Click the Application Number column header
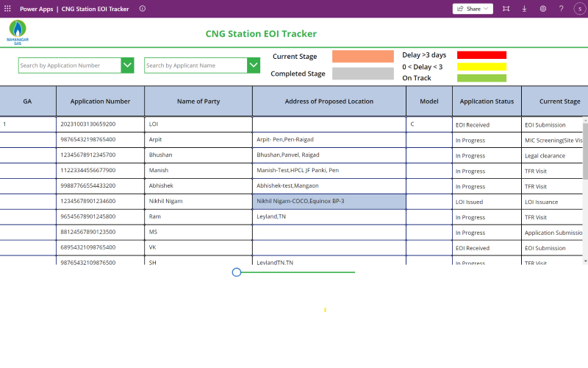This screenshot has width=588, height=368. point(100,102)
